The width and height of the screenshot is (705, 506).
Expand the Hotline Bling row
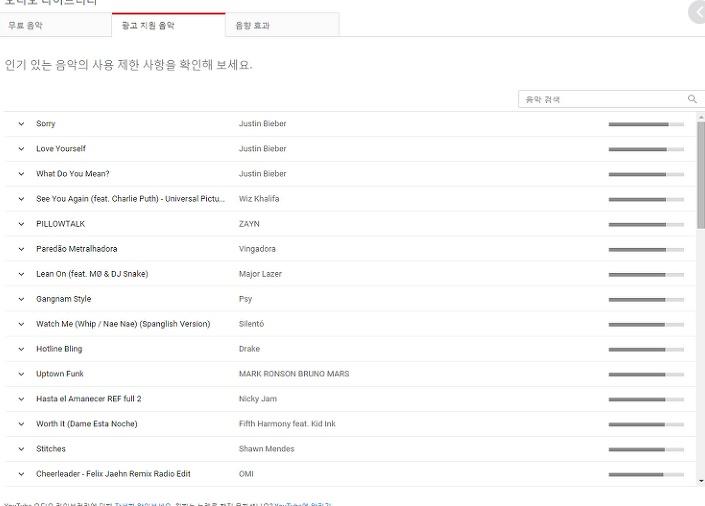click(21, 349)
